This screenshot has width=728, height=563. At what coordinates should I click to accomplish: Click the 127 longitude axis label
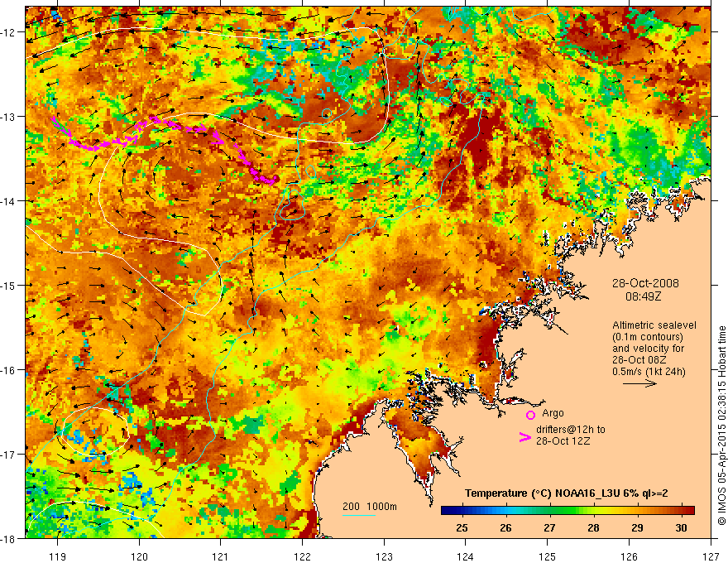tap(711, 556)
